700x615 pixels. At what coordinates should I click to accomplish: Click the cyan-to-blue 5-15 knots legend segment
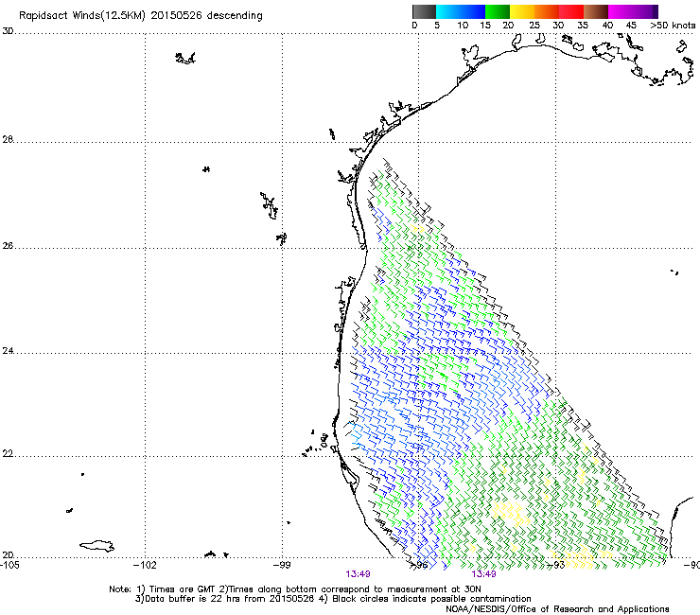[461, 11]
